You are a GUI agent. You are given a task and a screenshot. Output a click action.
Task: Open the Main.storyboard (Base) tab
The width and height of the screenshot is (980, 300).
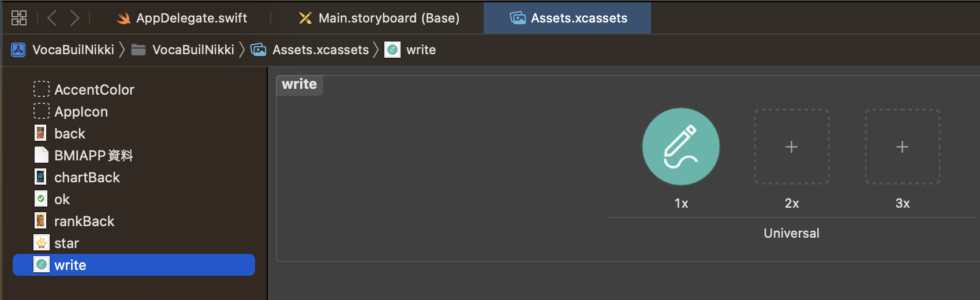coord(379,18)
